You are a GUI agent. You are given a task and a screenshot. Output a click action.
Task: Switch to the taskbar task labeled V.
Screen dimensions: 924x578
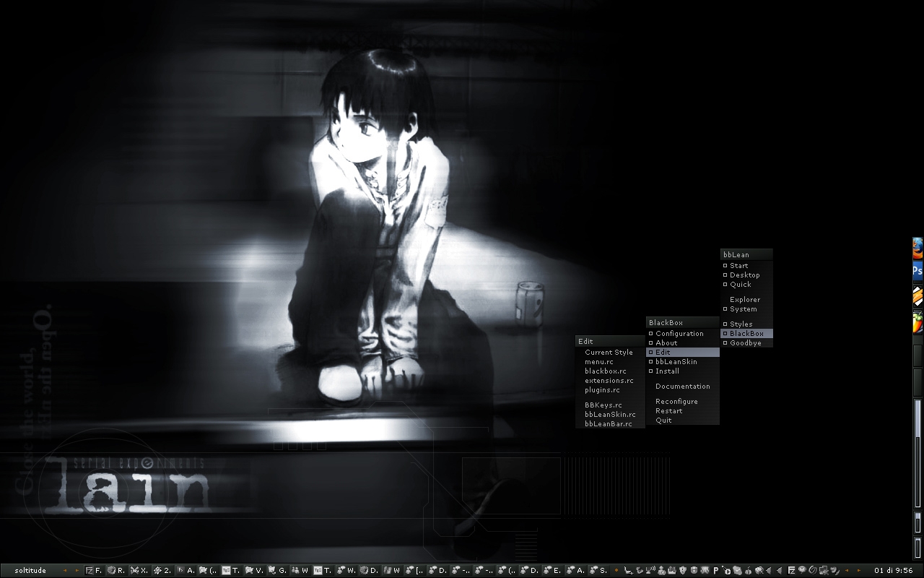tap(253, 570)
